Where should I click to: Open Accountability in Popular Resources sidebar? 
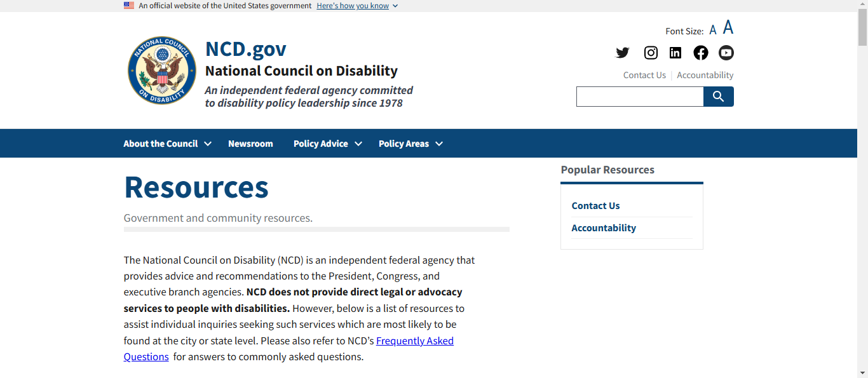604,228
